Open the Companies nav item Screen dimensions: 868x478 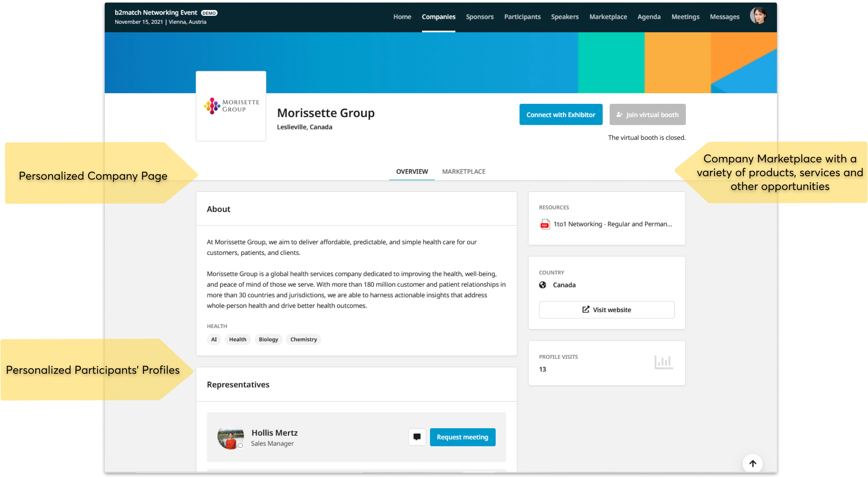click(438, 17)
